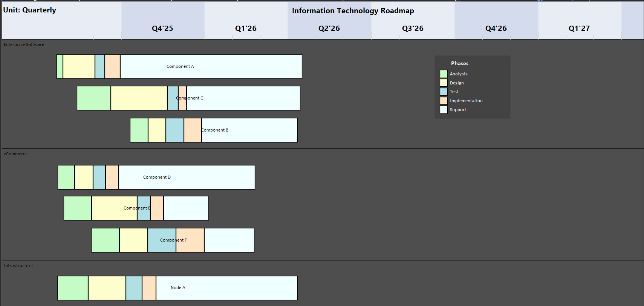This screenshot has width=644, height=306.
Task: Click the Q1'26 quarter label
Action: coord(246,29)
